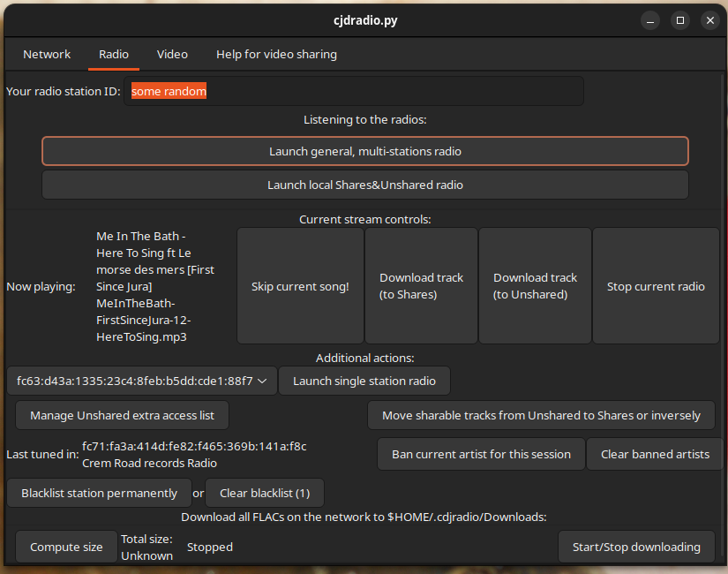Download track to Unshared
Viewport: 728px width, 574px height.
tap(535, 286)
